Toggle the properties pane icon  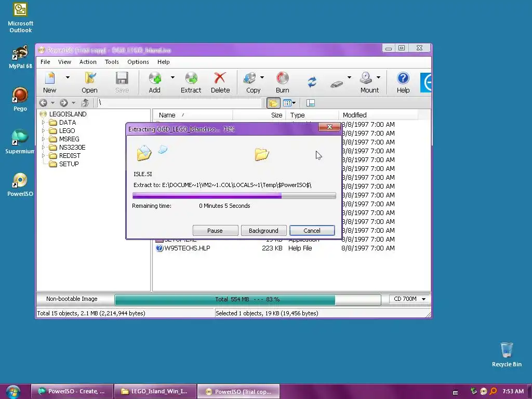point(311,103)
